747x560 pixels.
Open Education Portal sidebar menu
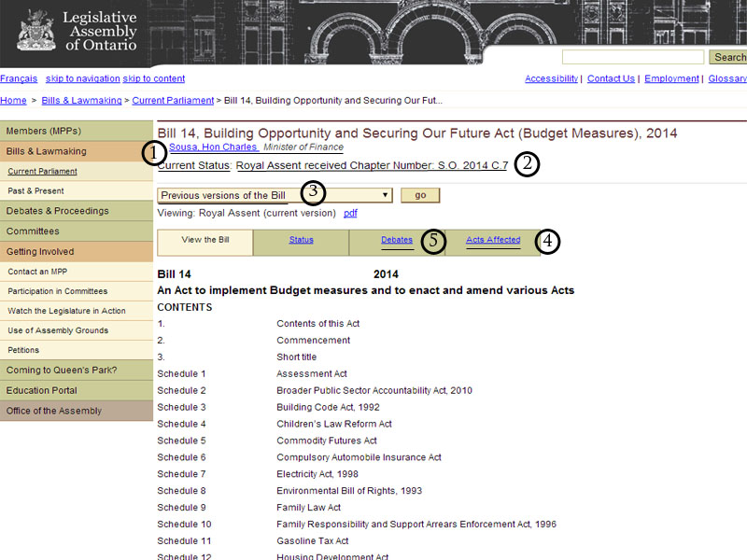[x=77, y=390]
